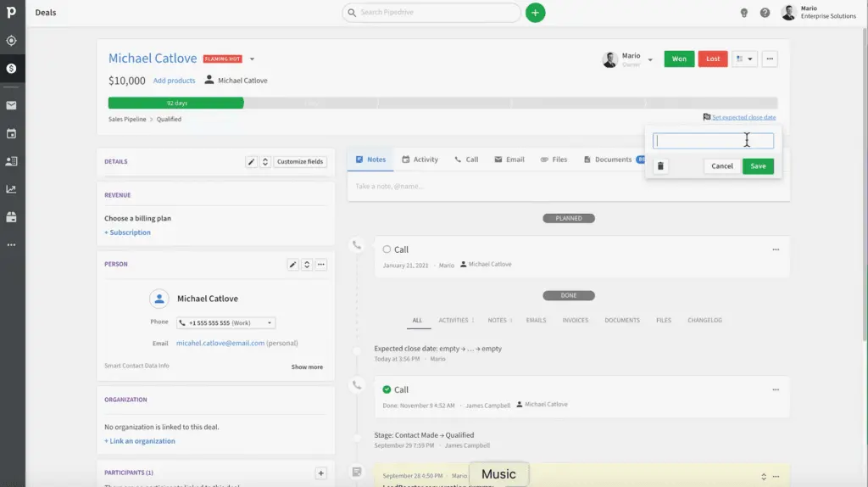
Task: Open done Call item options dots
Action: [x=776, y=390]
